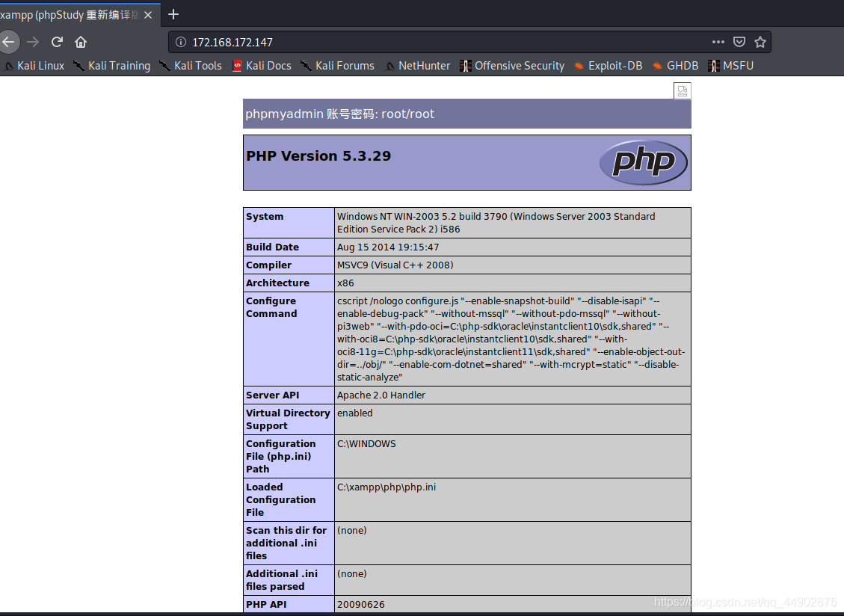This screenshot has height=616, width=844.
Task: Open the GHDB bookmark
Action: pyautogui.click(x=676, y=66)
